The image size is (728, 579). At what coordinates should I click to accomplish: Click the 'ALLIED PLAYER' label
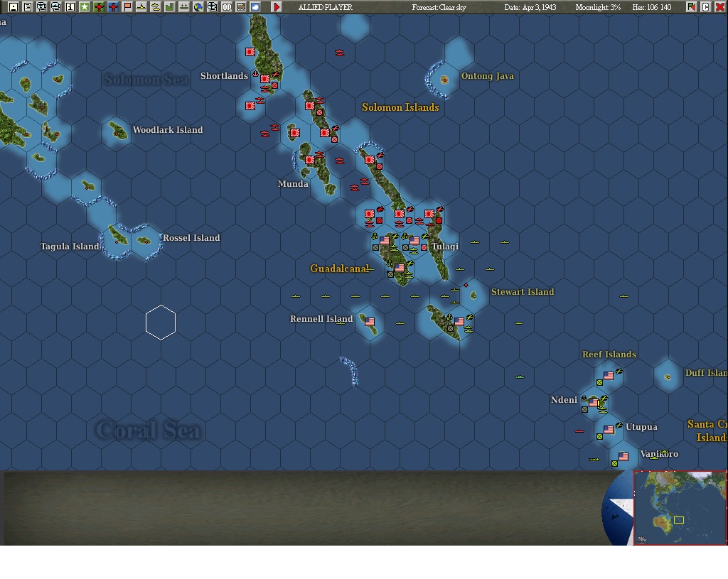pos(326,7)
